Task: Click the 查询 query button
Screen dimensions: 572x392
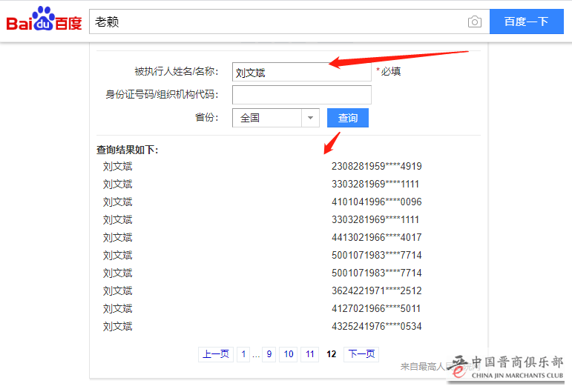Action: [347, 118]
